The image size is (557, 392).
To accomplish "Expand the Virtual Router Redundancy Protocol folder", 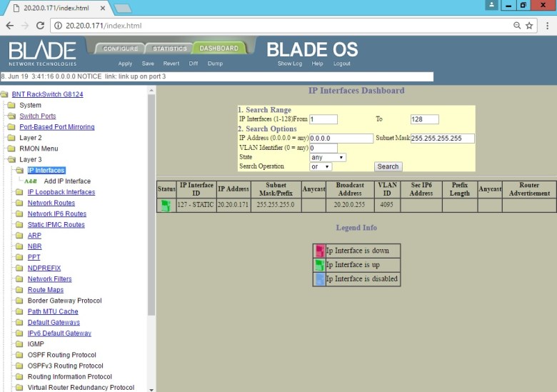I will [x=19, y=388].
